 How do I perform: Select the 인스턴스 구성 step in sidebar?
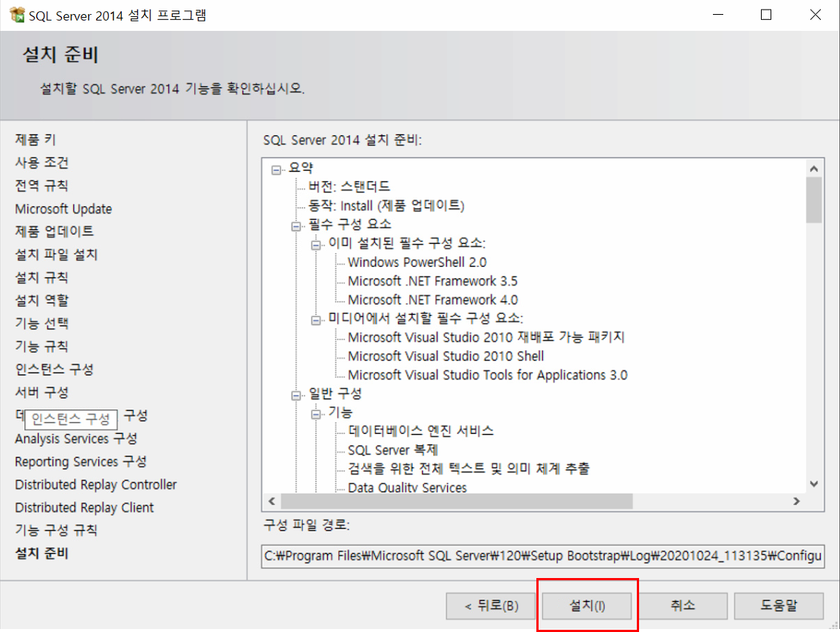pos(54,370)
